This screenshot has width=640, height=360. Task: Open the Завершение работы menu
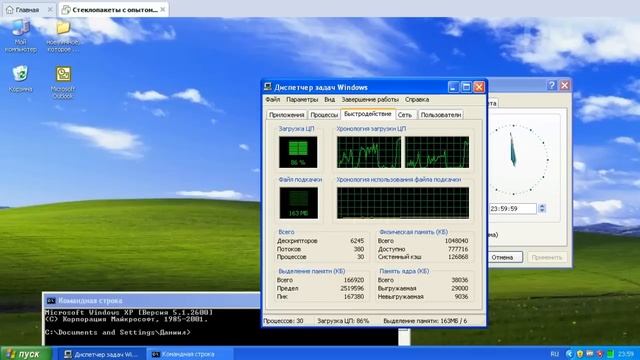click(370, 100)
